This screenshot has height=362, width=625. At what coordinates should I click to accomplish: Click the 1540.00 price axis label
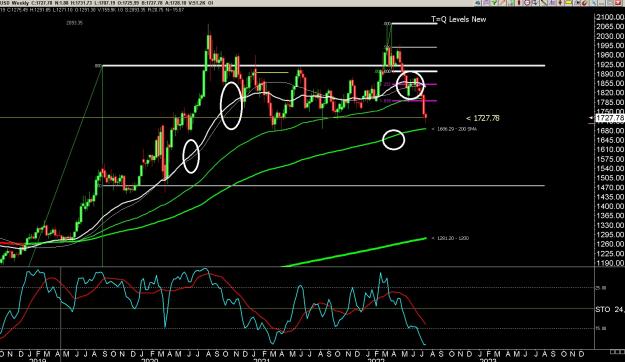(x=610, y=169)
